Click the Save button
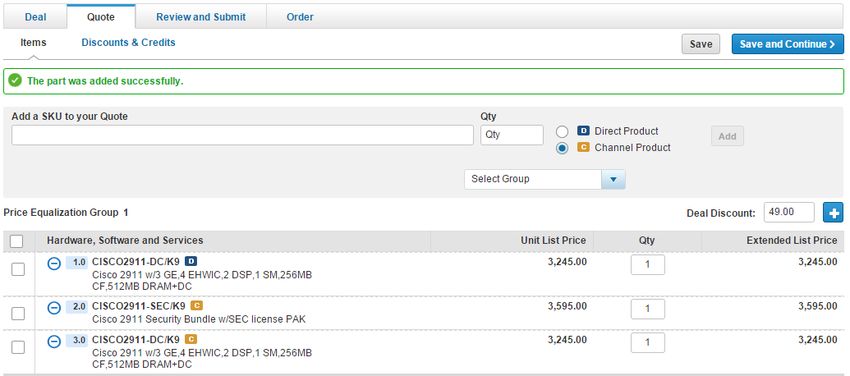Image resolution: width=850 pixels, height=376 pixels. tap(700, 44)
